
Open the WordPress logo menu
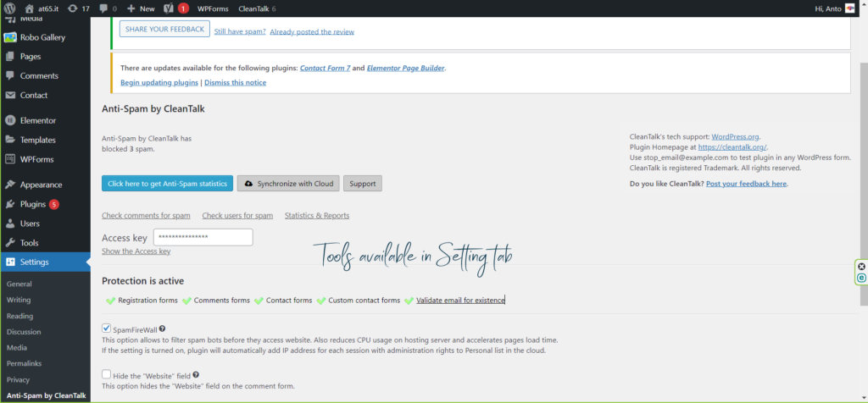[9, 8]
